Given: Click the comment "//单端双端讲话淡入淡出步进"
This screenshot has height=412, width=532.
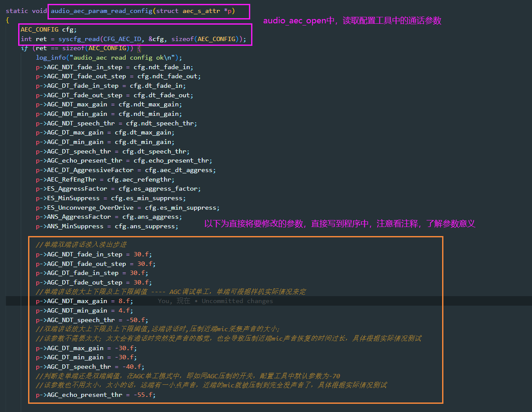Looking at the screenshot, I should (81, 245).
